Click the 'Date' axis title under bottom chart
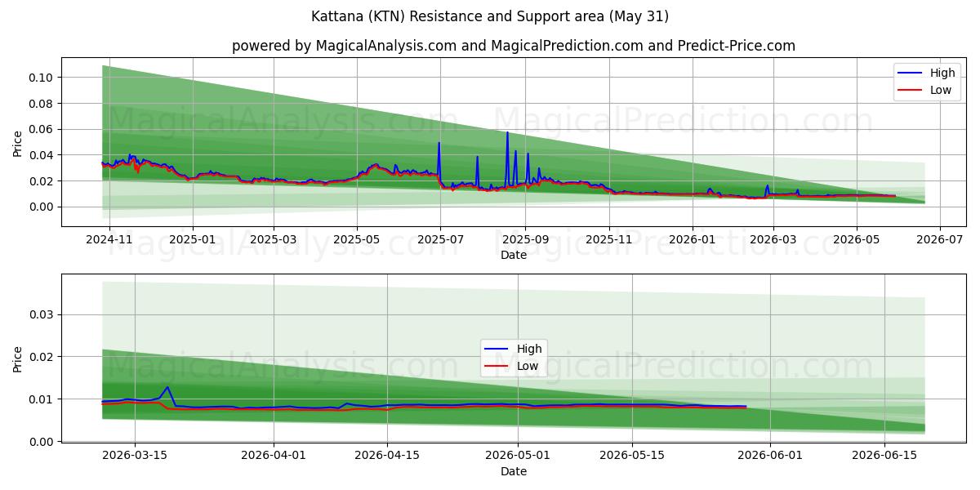The image size is (980, 490). pos(514,471)
